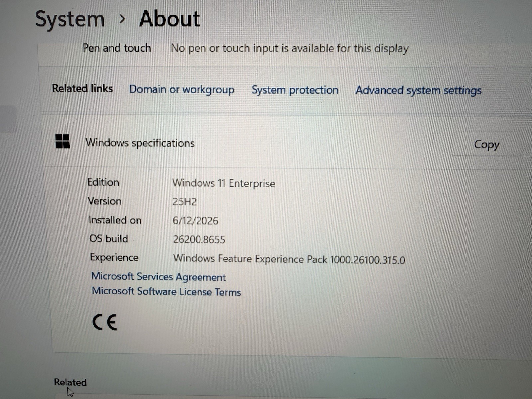Click the About breadcrumb heading
Image resolution: width=532 pixels, height=399 pixels.
pyautogui.click(x=169, y=19)
